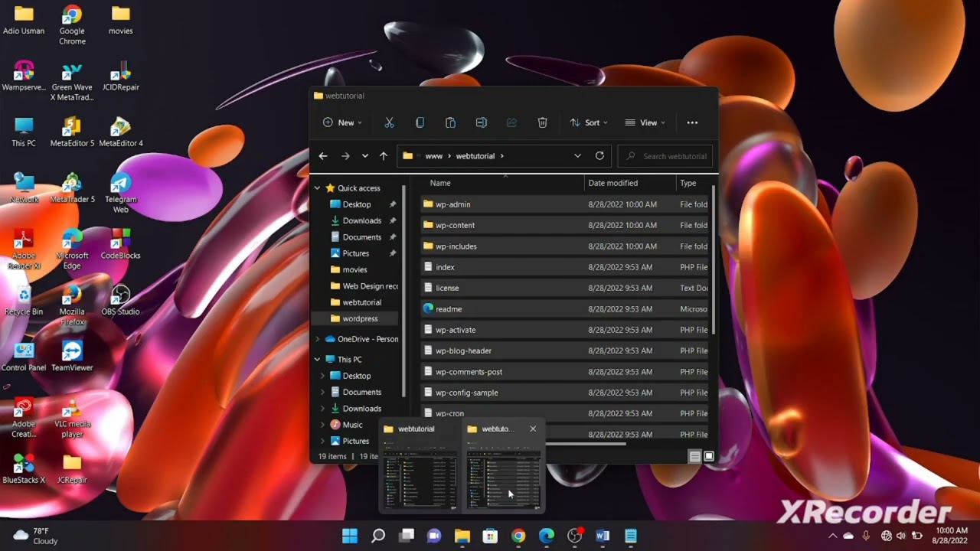The width and height of the screenshot is (980, 551).
Task: Select the wp-activate file
Action: 565,330
